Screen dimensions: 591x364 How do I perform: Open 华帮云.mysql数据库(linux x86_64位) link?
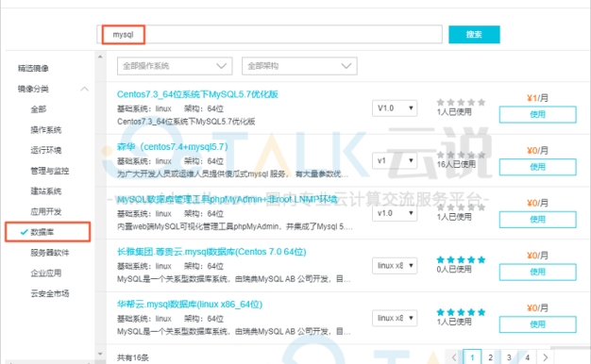coord(190,305)
